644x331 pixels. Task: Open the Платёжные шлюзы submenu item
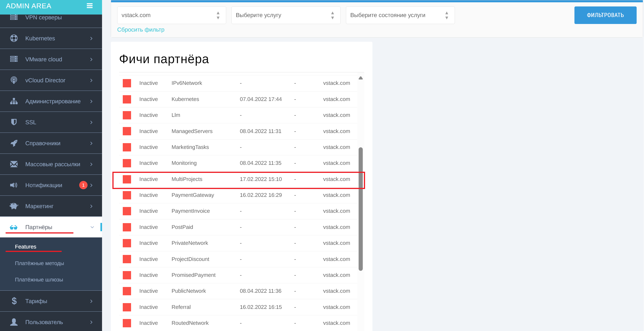[39, 280]
